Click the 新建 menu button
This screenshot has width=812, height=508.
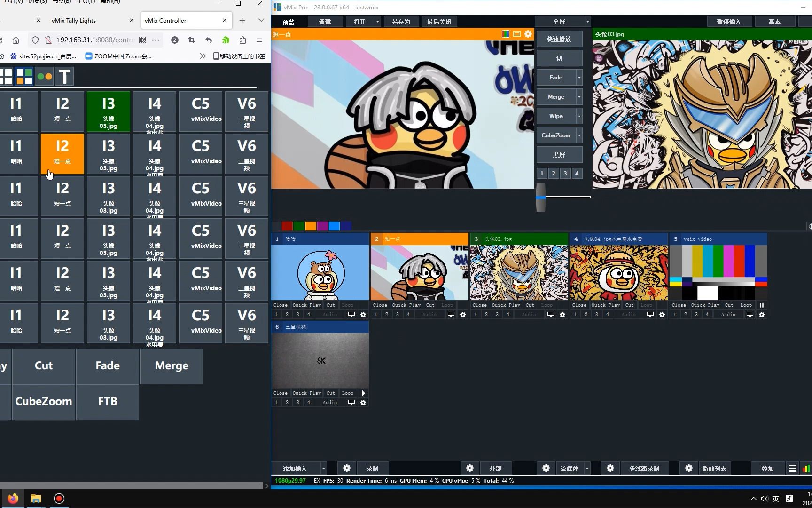(x=325, y=22)
